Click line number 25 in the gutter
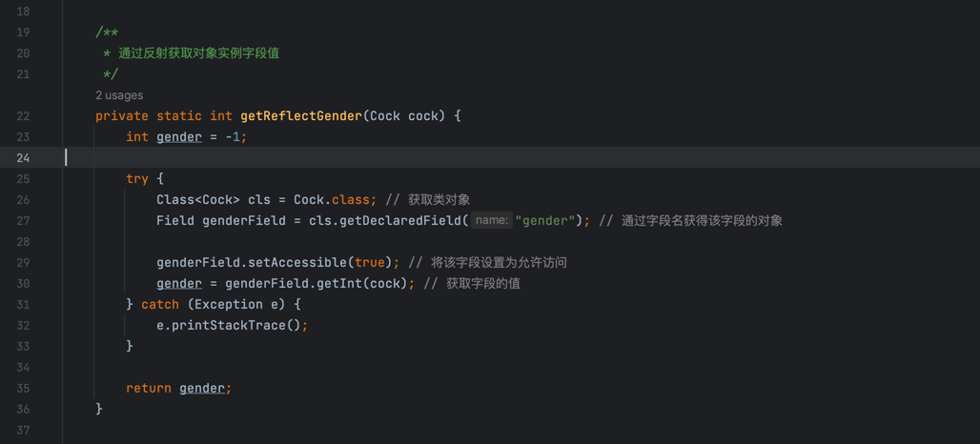Image resolution: width=980 pixels, height=444 pixels. pyautogui.click(x=23, y=179)
